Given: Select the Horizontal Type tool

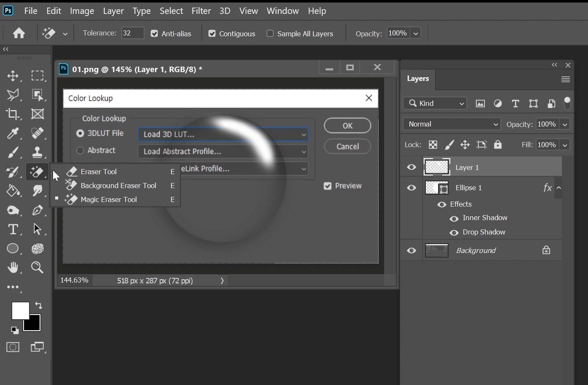Looking at the screenshot, I should pos(13,229).
